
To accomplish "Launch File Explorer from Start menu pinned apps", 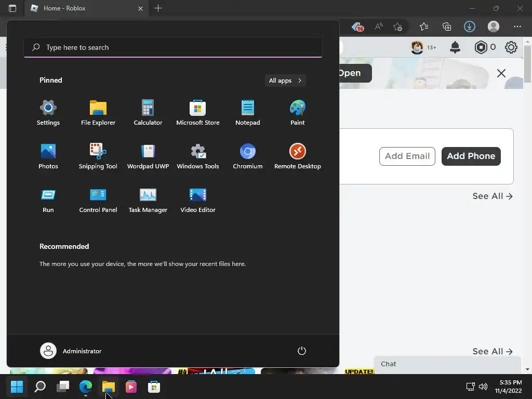I will 98,113.
